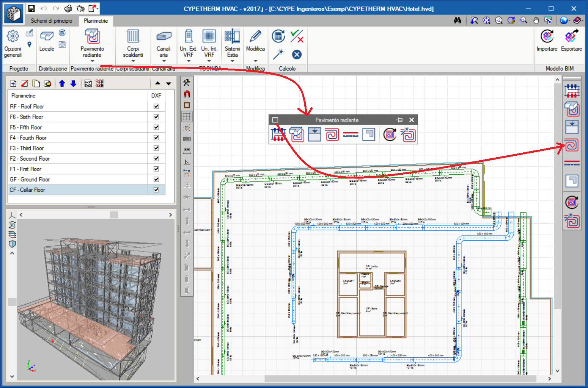The height and width of the screenshot is (388, 588).
Task: Switch to Schemi di principio tab
Action: pos(52,21)
